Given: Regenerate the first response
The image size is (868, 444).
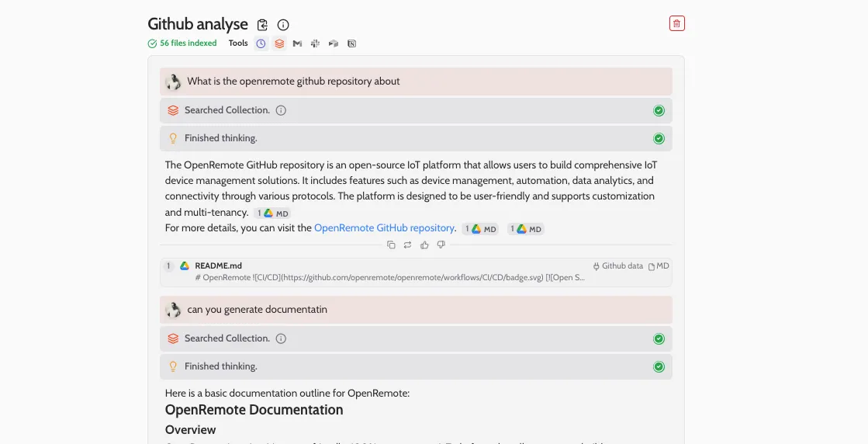Looking at the screenshot, I should pos(407,245).
